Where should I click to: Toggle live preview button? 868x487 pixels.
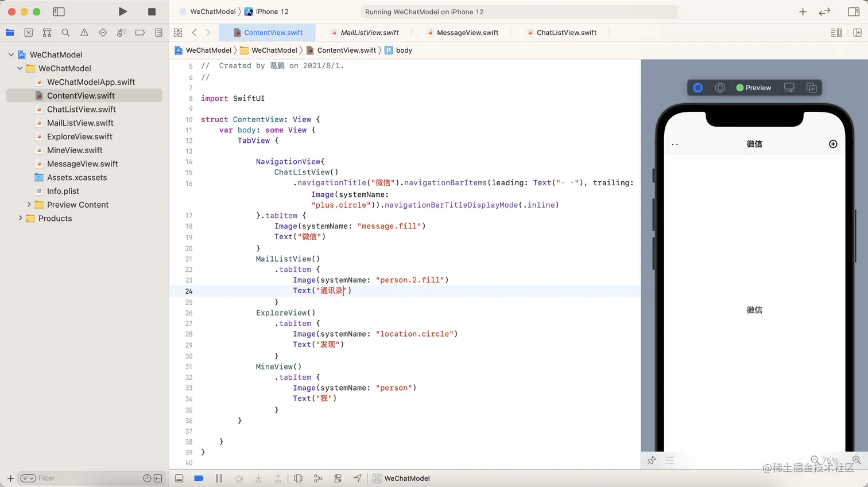coord(697,88)
